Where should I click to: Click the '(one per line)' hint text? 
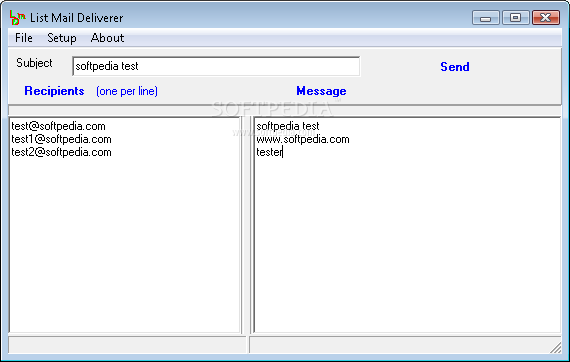click(x=127, y=91)
